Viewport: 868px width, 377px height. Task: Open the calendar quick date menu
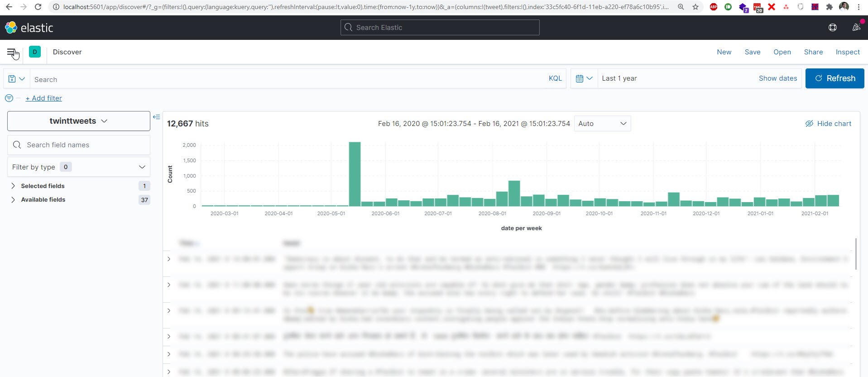coord(584,78)
